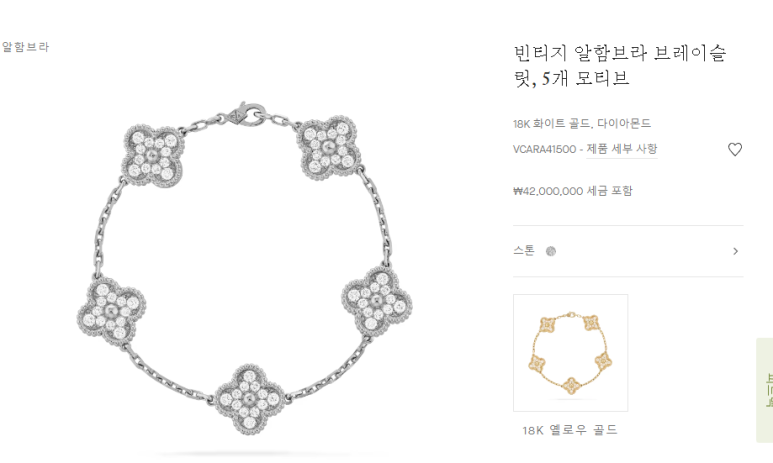773x463 pixels.
Task: Open the green side tab at right edge
Action: [x=765, y=390]
